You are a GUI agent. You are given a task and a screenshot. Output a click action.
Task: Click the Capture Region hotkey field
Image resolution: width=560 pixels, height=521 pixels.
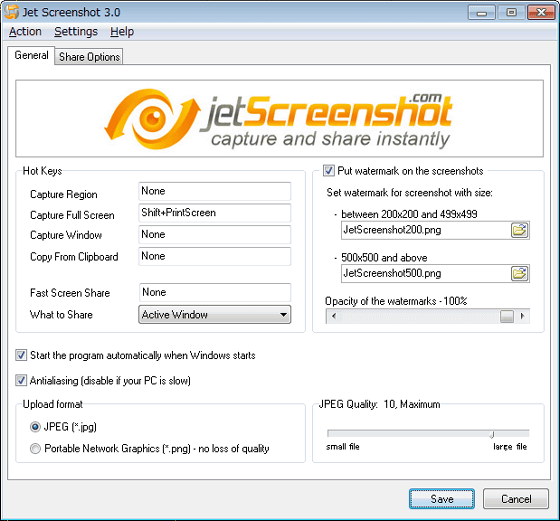click(215, 191)
